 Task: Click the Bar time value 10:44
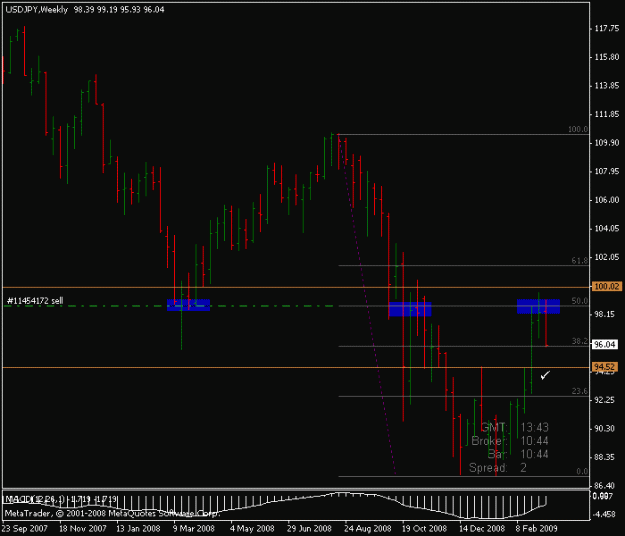(535, 454)
